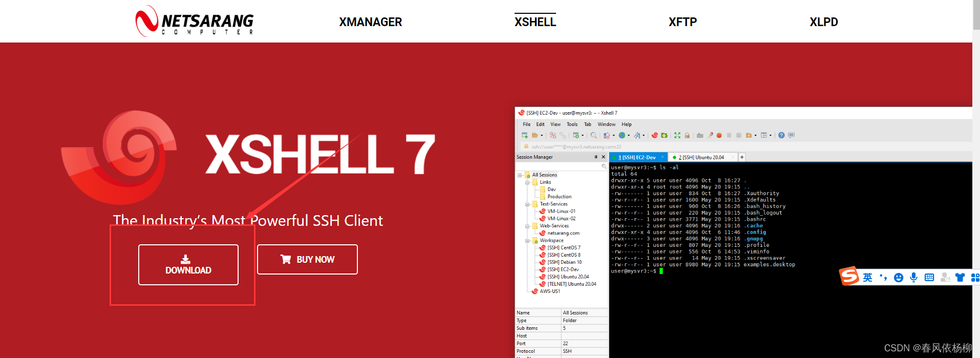This screenshot has width=980, height=358.
Task: Click the session Properties gear toolbar icon
Action: coord(576,135)
